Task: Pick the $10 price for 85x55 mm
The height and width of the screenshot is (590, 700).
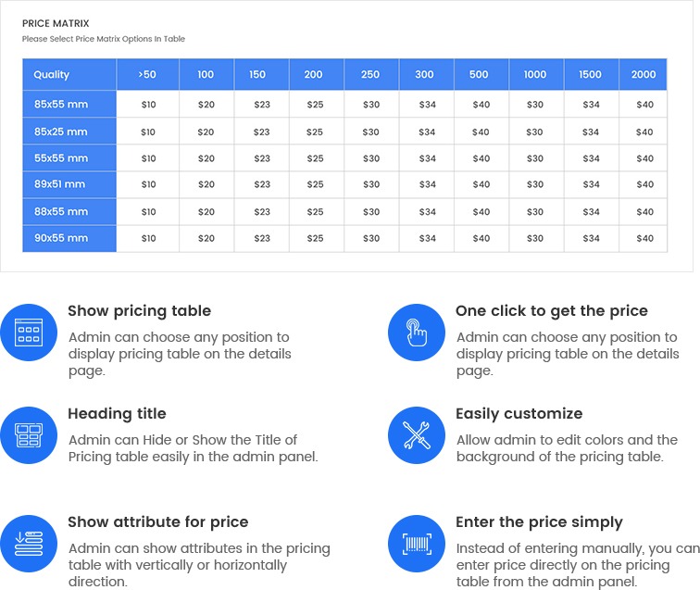Action: (x=148, y=105)
